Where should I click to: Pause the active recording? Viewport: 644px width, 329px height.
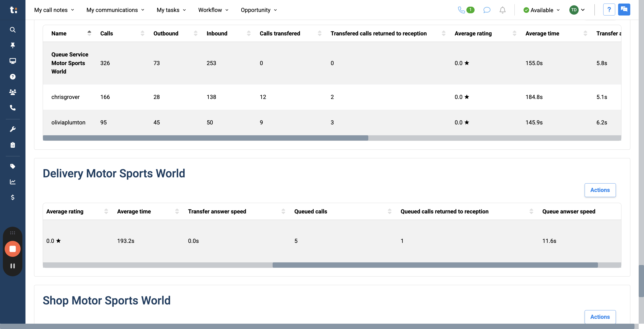[12, 266]
